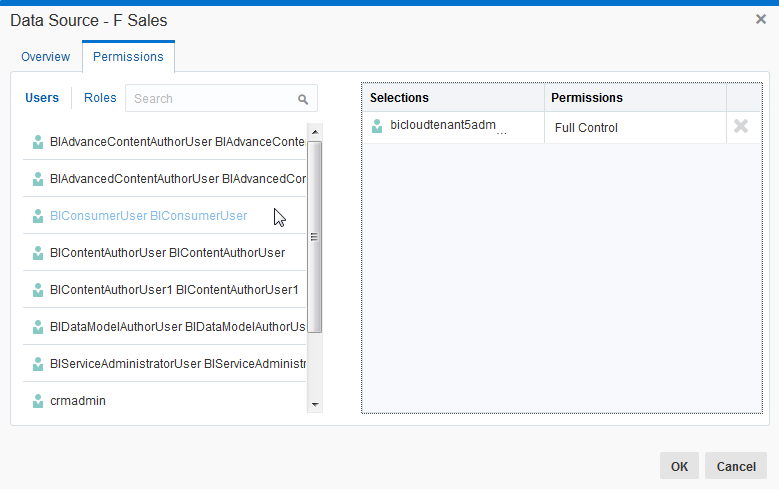Screen dimensions: 779x489
Task: Click user icon beside crmadmin
Action: [x=38, y=401]
